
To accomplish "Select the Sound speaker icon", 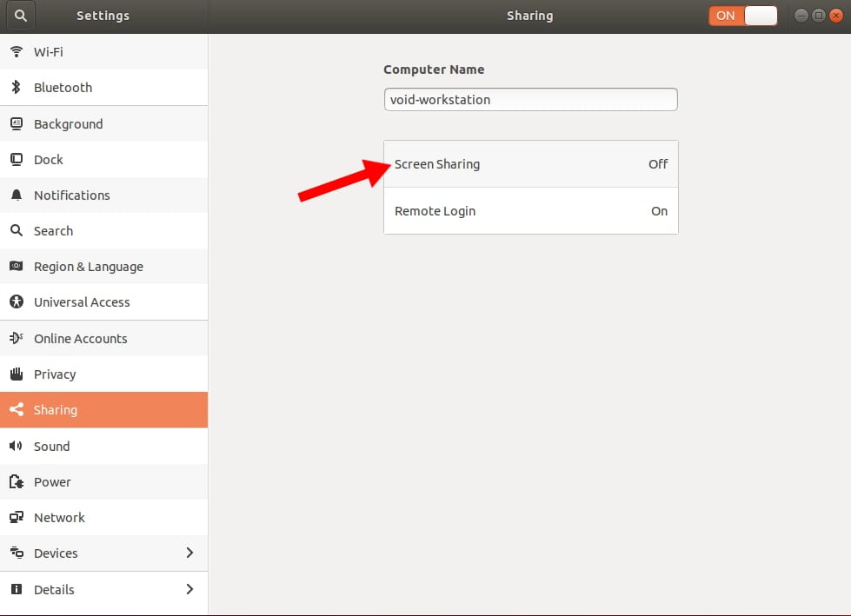I will (x=17, y=446).
